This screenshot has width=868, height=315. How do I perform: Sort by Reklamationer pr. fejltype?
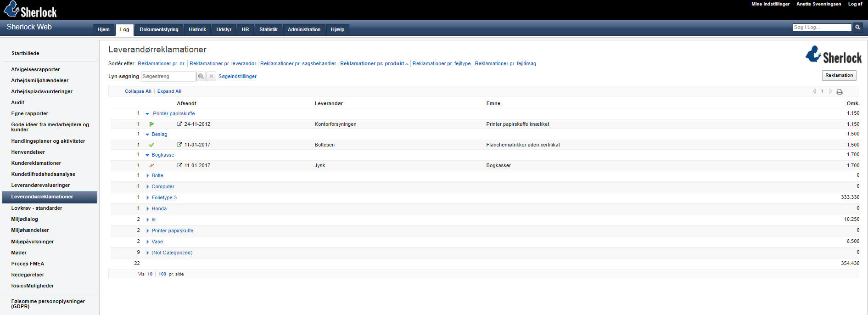(442, 64)
